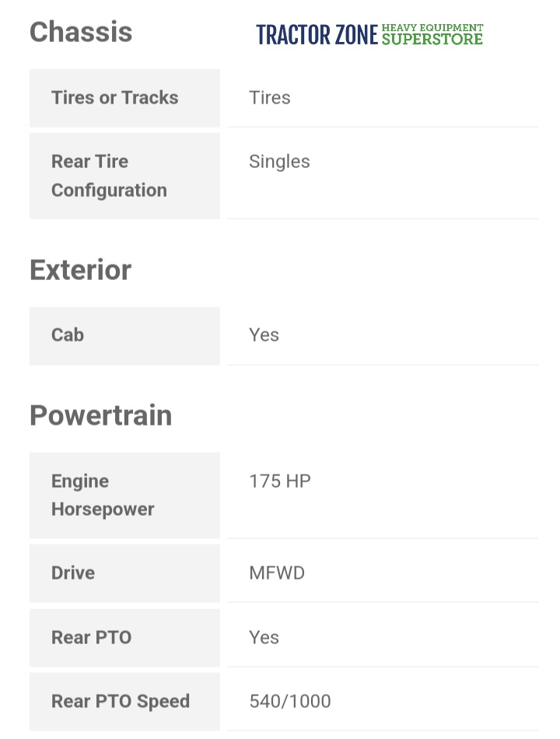Click the Engine Horsepower label cell
This screenshot has height=739, width=560.
(103, 496)
